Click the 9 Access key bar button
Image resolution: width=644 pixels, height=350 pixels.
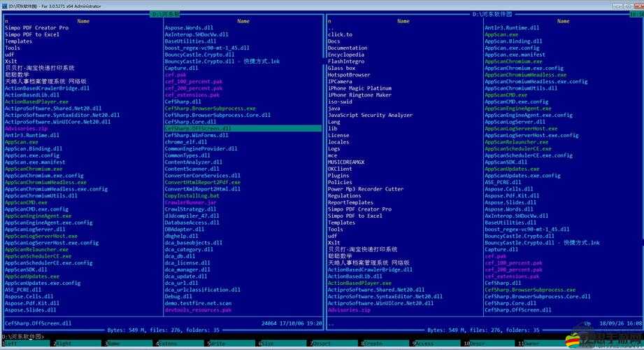click(437, 344)
